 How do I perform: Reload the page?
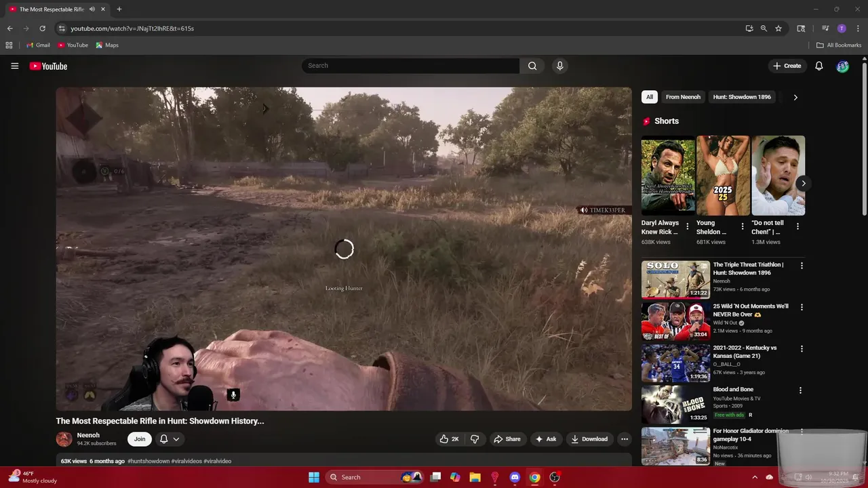42,28
